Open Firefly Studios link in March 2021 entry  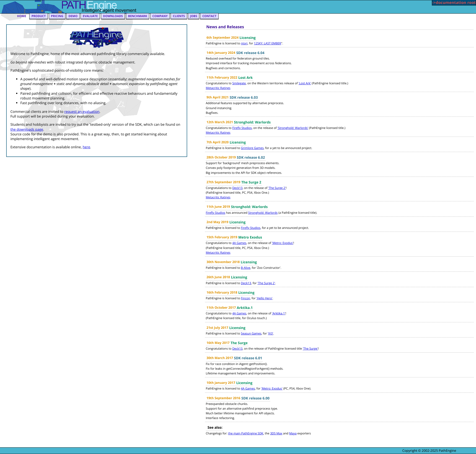tap(242, 128)
